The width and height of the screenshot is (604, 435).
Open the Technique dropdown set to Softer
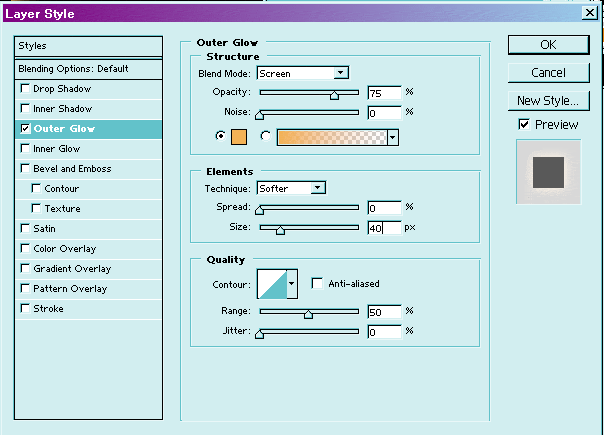click(291, 188)
